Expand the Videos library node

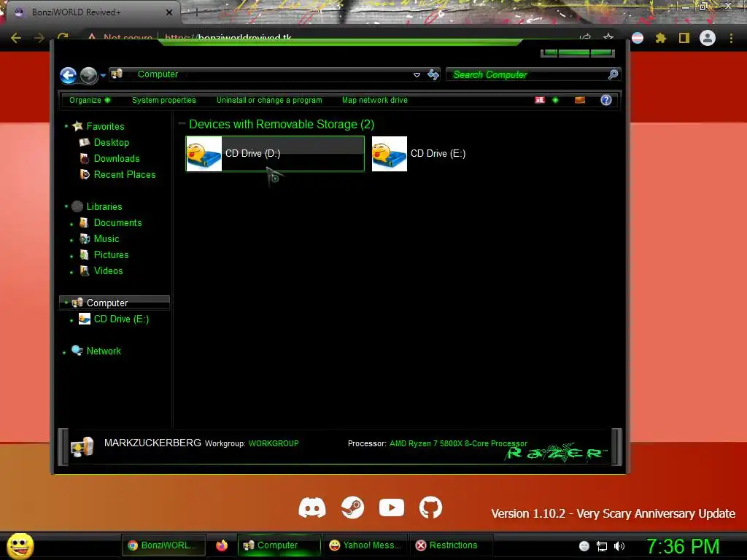point(71,273)
